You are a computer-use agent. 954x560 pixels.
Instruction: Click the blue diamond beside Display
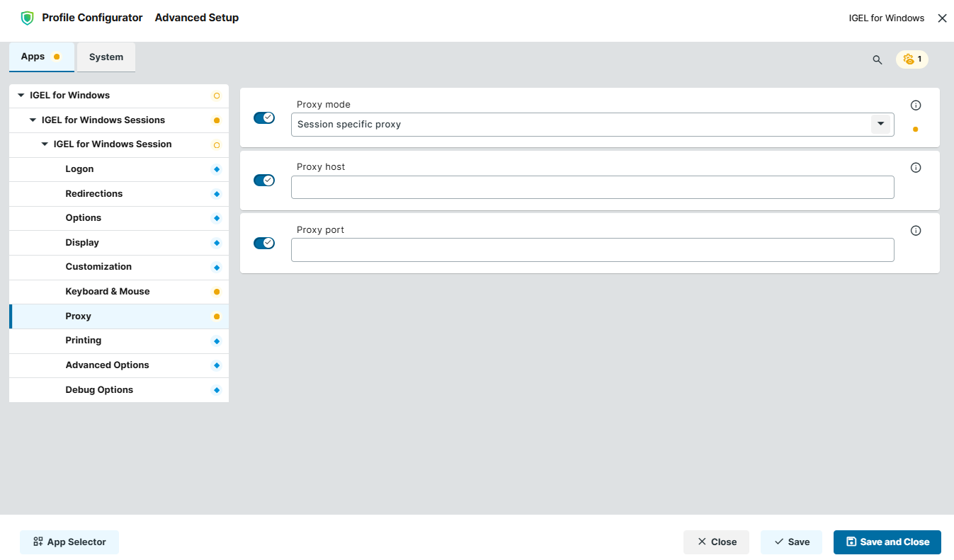[216, 242]
